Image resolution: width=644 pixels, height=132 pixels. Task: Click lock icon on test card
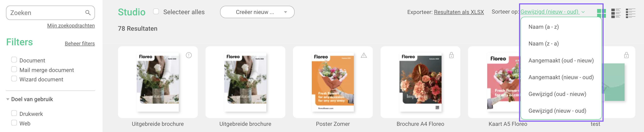point(626,55)
